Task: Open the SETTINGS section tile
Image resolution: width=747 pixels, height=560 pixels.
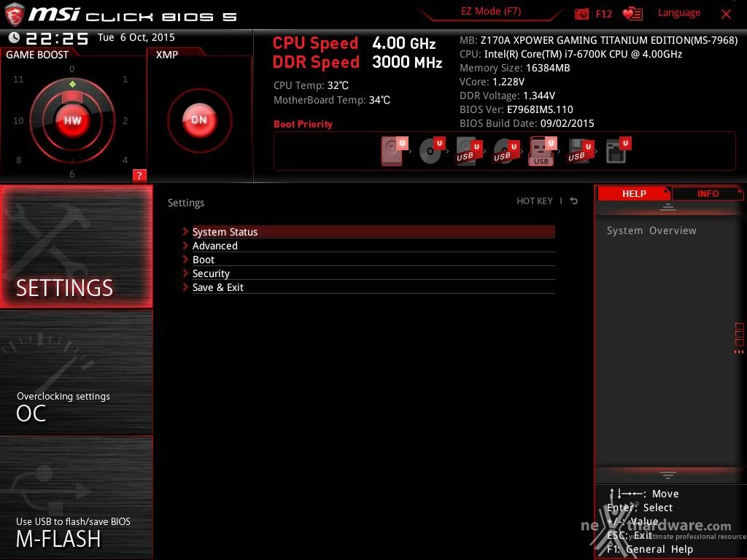Action: point(76,246)
